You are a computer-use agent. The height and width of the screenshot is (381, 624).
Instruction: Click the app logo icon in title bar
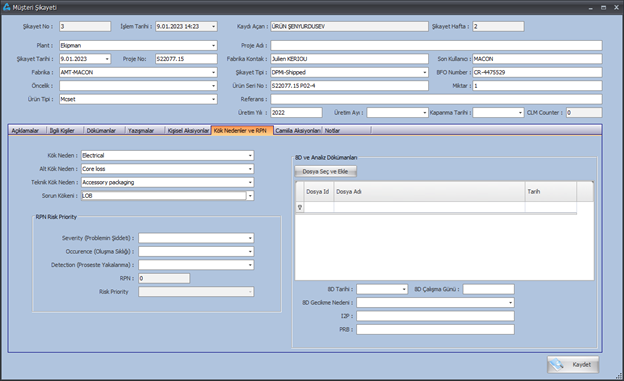click(6, 7)
